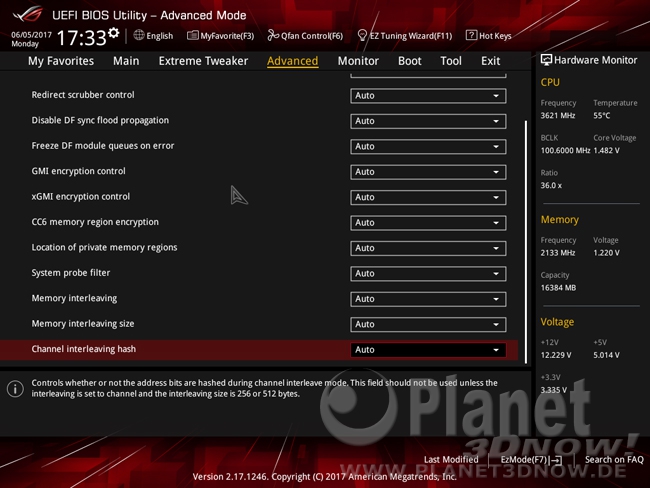Image resolution: width=650 pixels, height=488 pixels.
Task: Click the ROG logo icon
Action: tap(28, 15)
